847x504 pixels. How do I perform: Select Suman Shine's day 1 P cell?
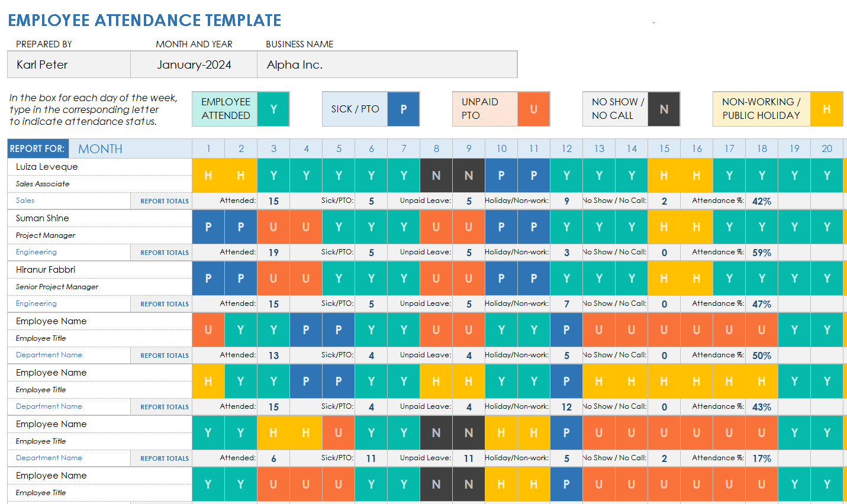(208, 227)
